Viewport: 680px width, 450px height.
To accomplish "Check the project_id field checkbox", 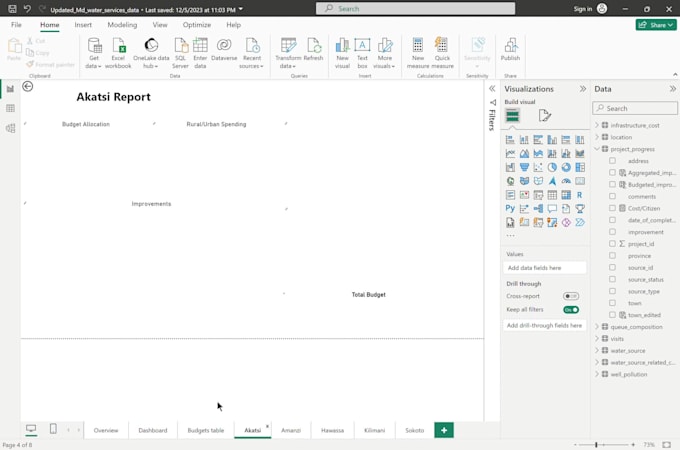I will (612, 244).
